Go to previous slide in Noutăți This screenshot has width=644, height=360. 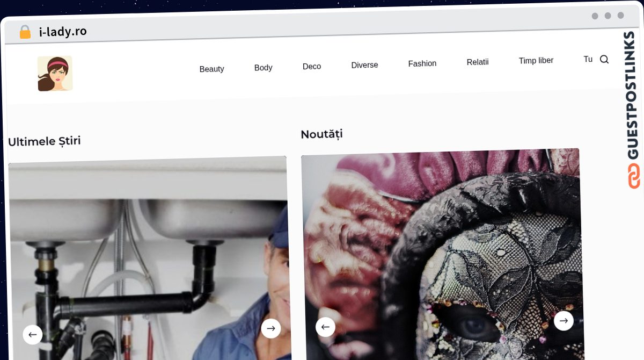click(x=325, y=327)
